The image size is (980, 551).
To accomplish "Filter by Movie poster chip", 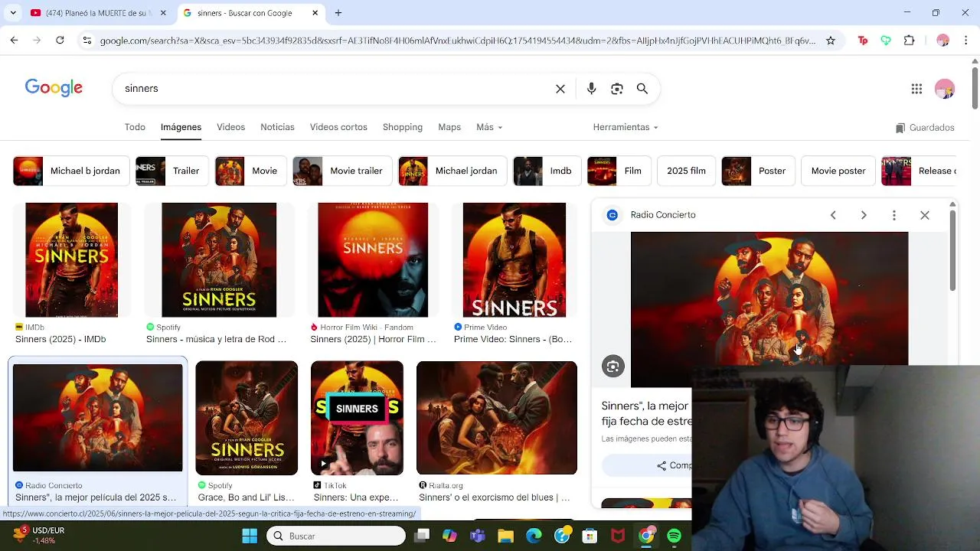I will pos(838,171).
